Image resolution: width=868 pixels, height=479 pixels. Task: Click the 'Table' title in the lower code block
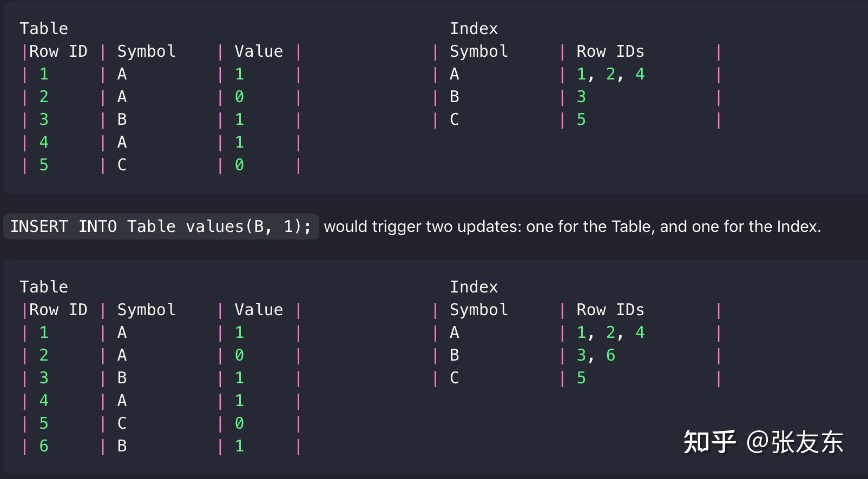pyautogui.click(x=44, y=287)
